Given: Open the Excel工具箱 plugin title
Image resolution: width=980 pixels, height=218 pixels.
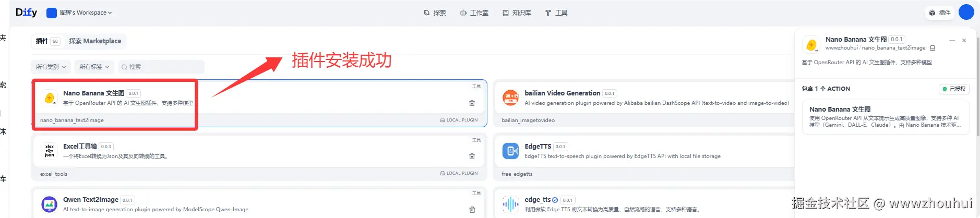Looking at the screenshot, I should tap(80, 146).
